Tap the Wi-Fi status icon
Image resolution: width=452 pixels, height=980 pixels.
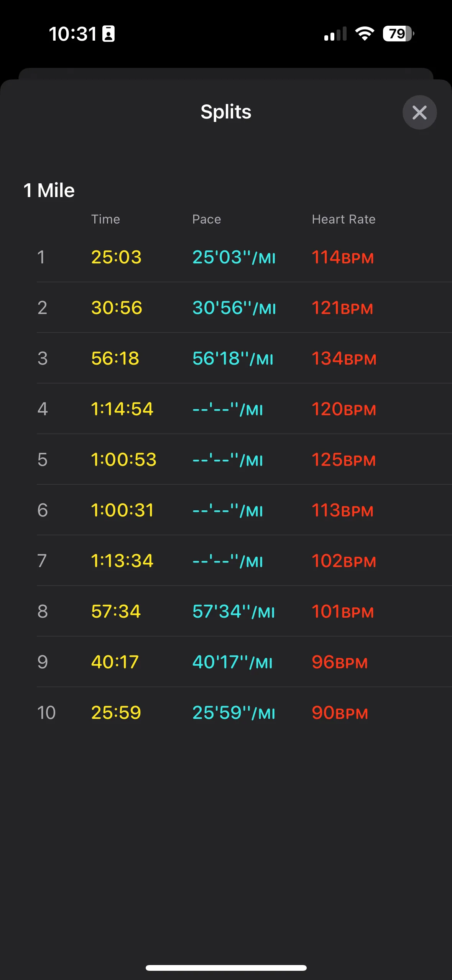pyautogui.click(x=365, y=34)
